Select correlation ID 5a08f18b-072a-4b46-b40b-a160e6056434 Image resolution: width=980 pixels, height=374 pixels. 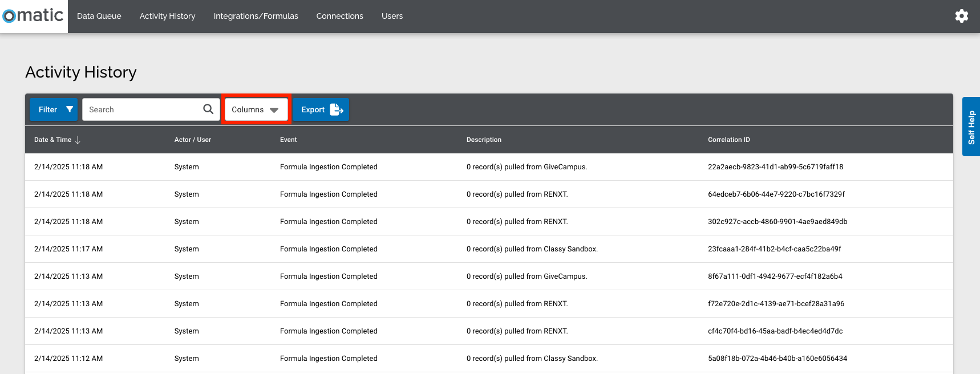777,359
